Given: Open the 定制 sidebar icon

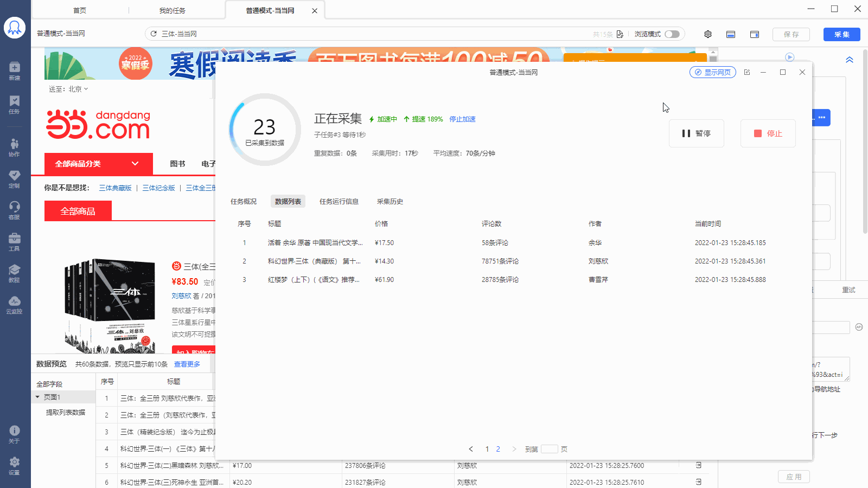Looking at the screenshot, I should pyautogui.click(x=15, y=179).
